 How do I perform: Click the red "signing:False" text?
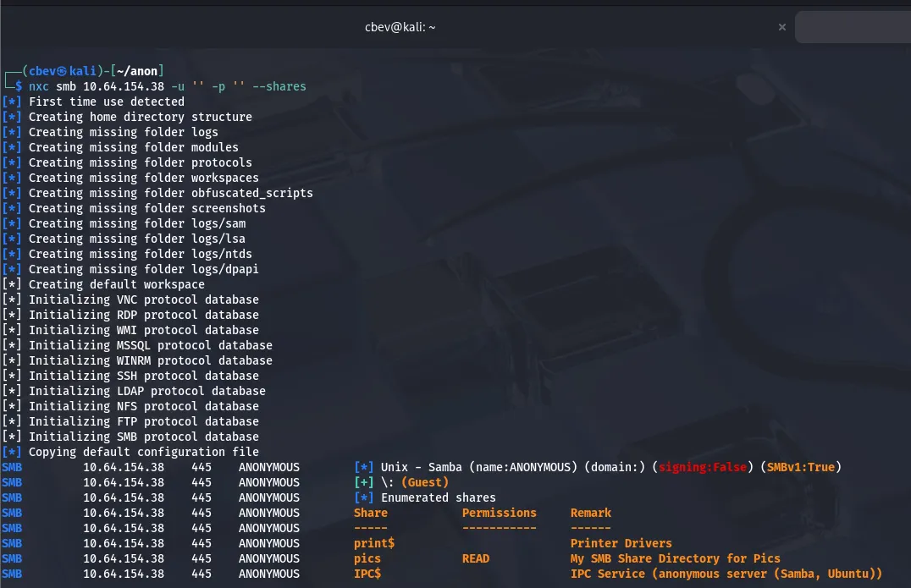coord(703,467)
